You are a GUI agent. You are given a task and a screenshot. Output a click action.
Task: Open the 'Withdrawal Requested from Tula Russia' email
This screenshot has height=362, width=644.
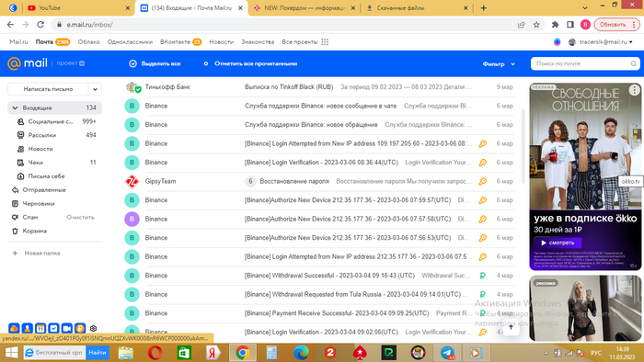click(x=319, y=294)
